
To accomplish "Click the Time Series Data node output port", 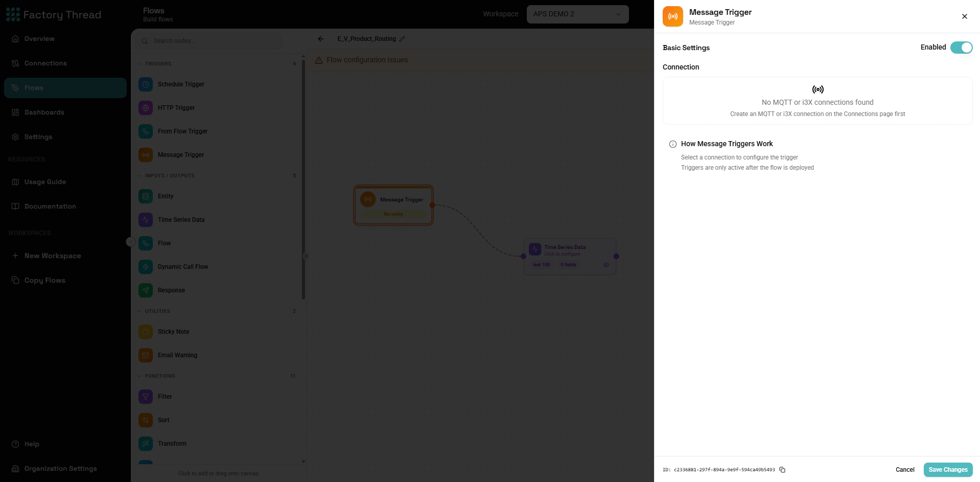I will [616, 257].
